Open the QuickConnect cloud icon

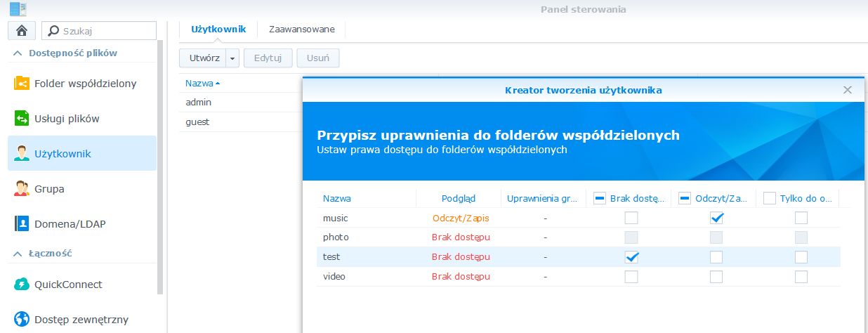click(22, 285)
